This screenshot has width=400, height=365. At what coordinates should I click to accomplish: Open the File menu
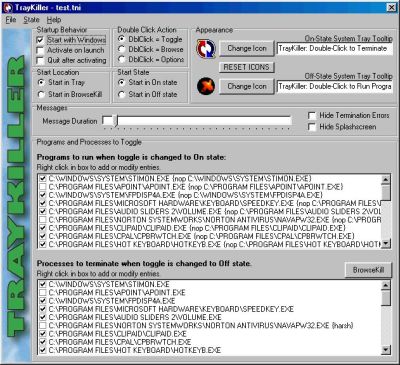click(x=11, y=20)
